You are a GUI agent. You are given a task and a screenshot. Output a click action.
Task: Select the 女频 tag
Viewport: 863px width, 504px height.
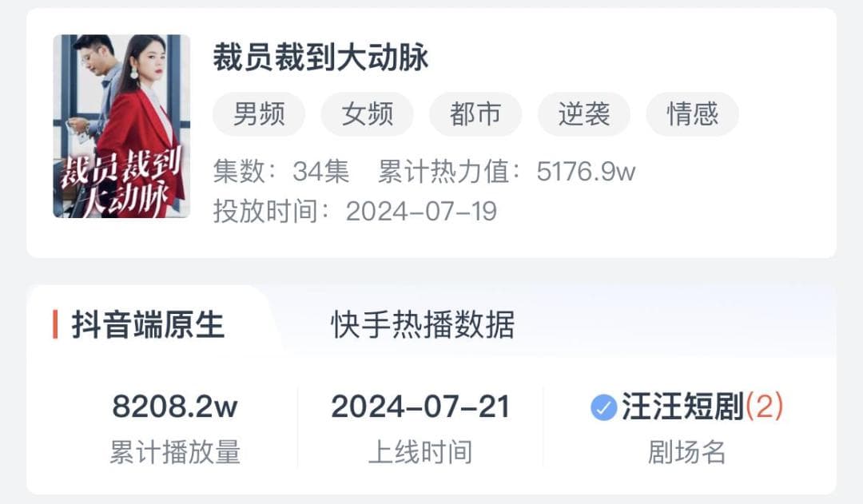coord(367,114)
